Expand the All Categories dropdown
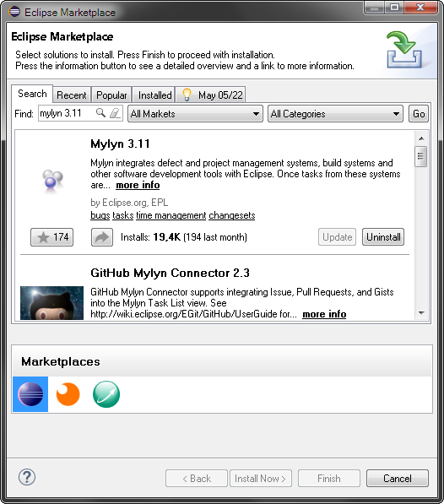 (335, 114)
